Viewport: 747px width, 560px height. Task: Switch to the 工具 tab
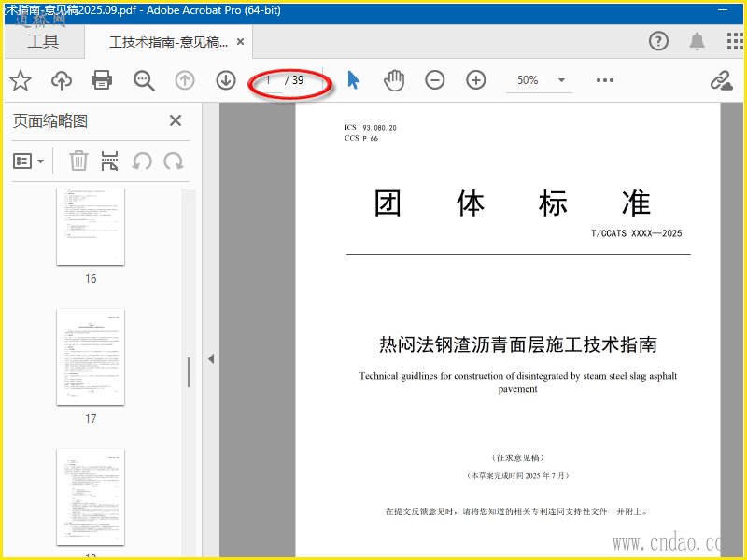click(43, 41)
